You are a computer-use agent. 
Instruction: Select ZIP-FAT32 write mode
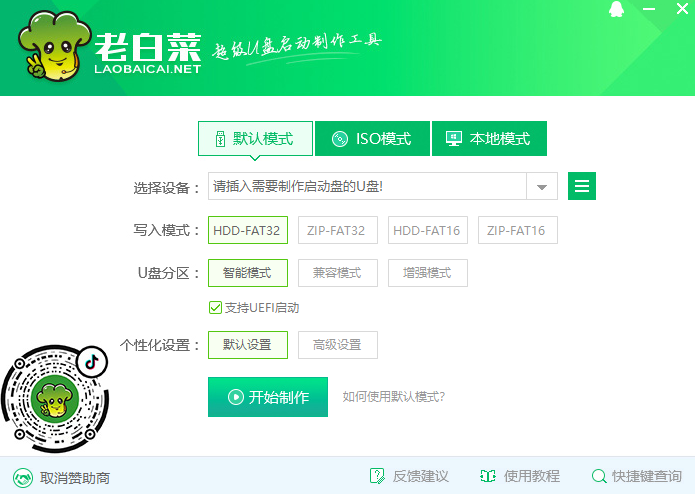click(338, 230)
